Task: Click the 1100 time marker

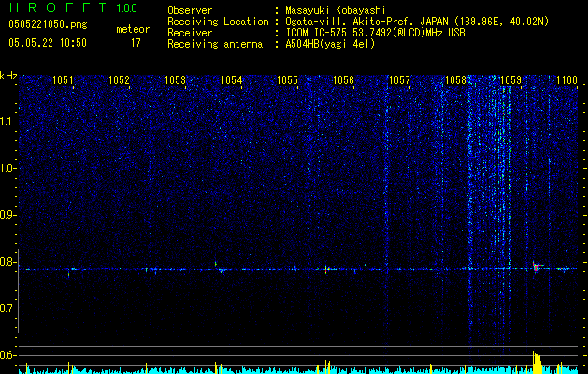Action: point(567,80)
